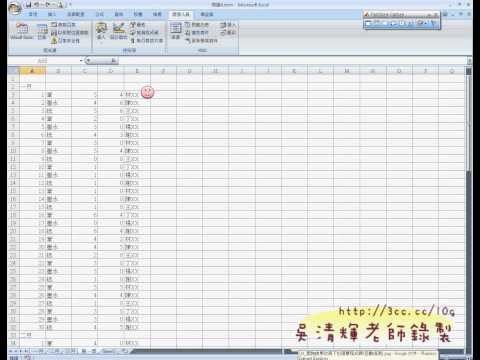
Task: Open the Visual Basic editor button
Action: (22, 31)
